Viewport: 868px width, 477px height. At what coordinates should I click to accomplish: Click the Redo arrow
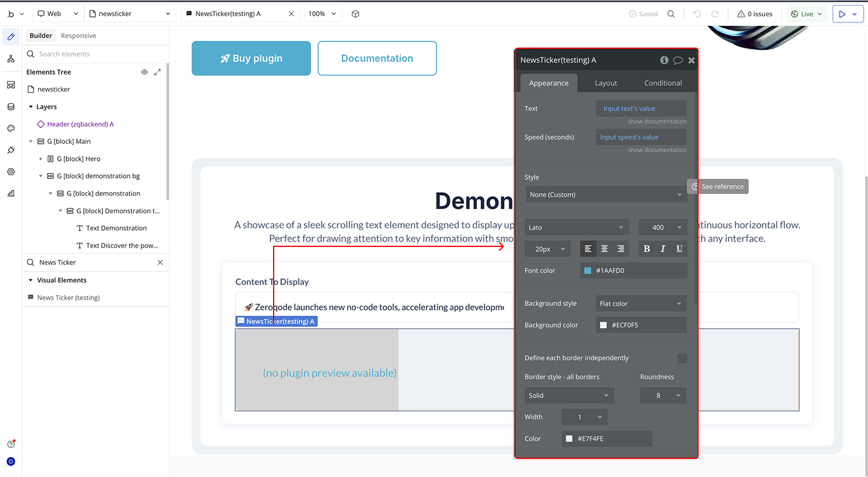(x=715, y=14)
